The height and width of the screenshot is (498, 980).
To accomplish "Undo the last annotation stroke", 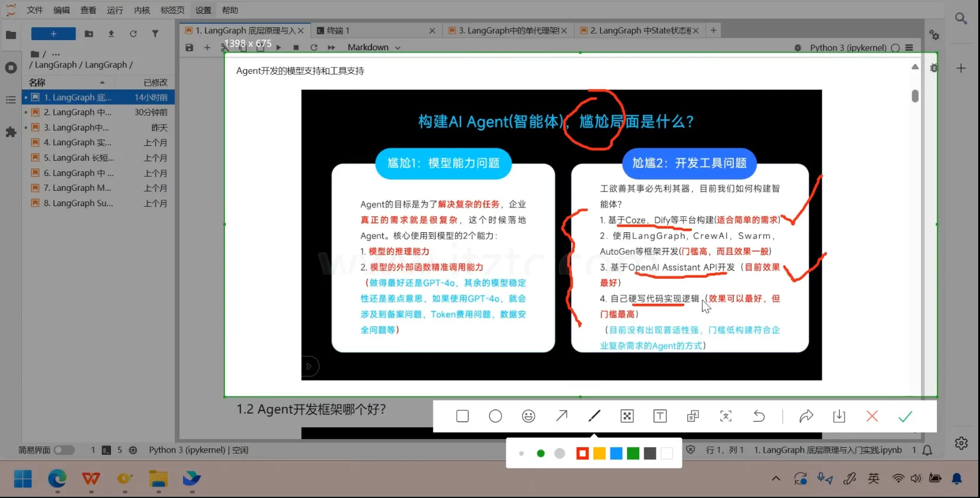I will click(759, 416).
